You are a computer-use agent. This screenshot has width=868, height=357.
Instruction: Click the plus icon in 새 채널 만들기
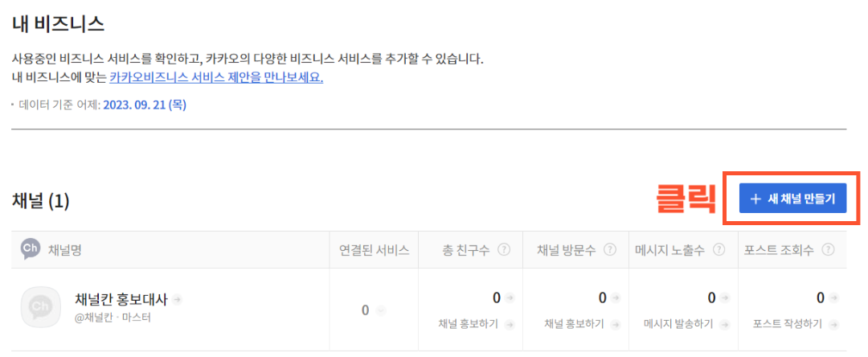pos(755,198)
